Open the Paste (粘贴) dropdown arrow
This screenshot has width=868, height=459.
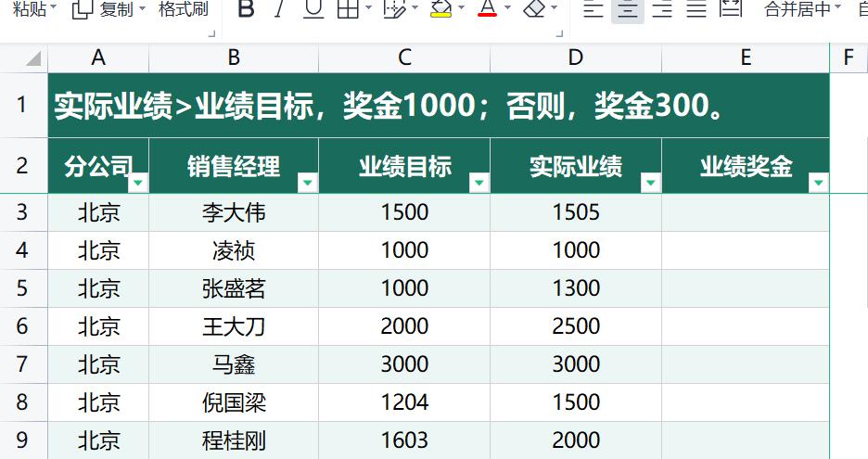click(x=54, y=7)
